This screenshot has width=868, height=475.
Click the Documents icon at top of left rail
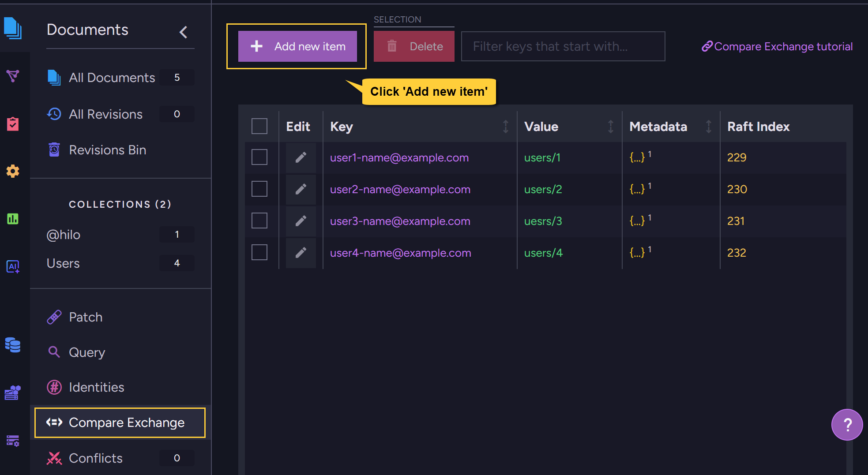[13, 29]
